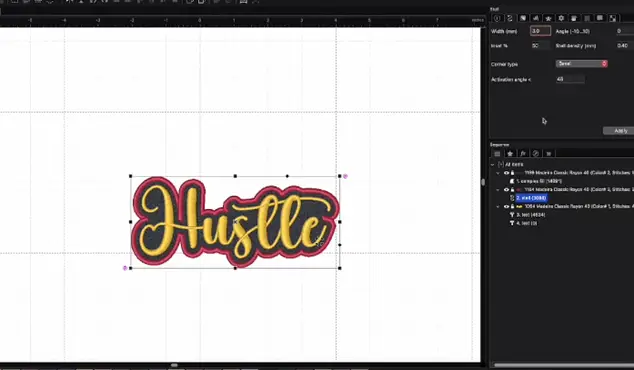This screenshot has height=370, width=634.
Task: Click the Width (mm) input field
Action: point(540,31)
